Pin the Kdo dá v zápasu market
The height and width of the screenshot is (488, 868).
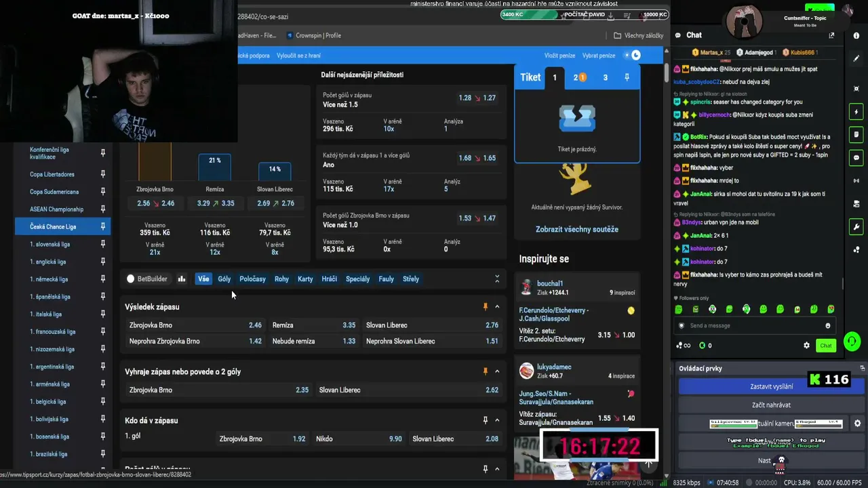click(x=485, y=420)
